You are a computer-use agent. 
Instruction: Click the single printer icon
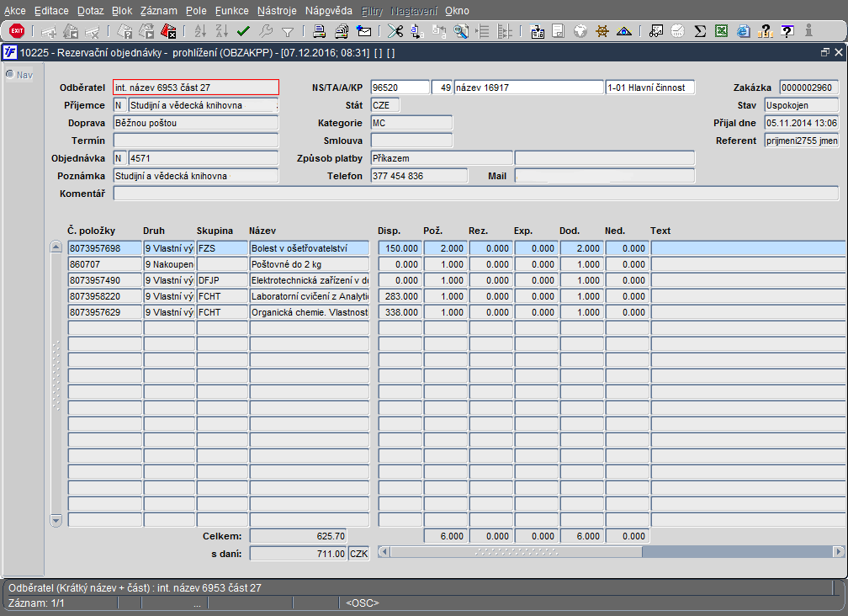(319, 31)
